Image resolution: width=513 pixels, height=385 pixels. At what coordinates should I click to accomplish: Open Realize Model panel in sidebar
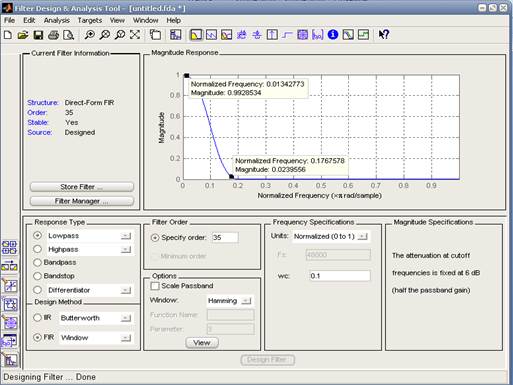9,304
